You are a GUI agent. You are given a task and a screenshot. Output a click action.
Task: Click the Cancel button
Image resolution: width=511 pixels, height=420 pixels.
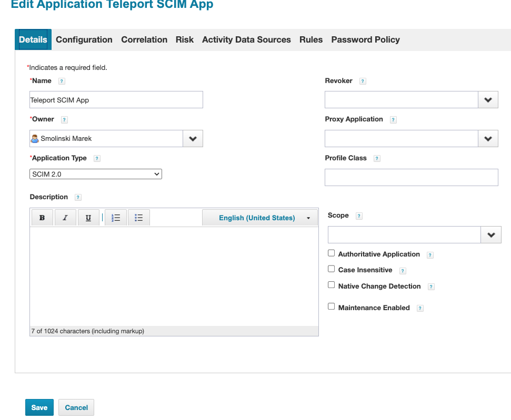76,407
